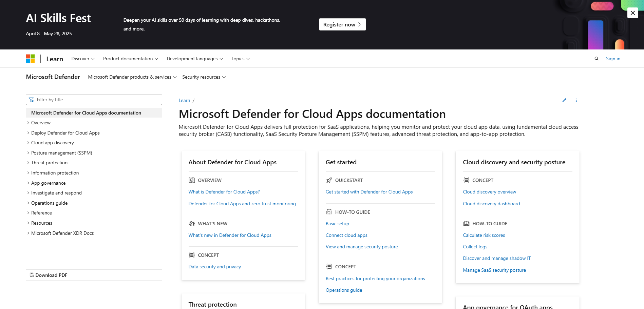Open the Security resources dropdown
Screen dimensions: 644x309
point(204,77)
